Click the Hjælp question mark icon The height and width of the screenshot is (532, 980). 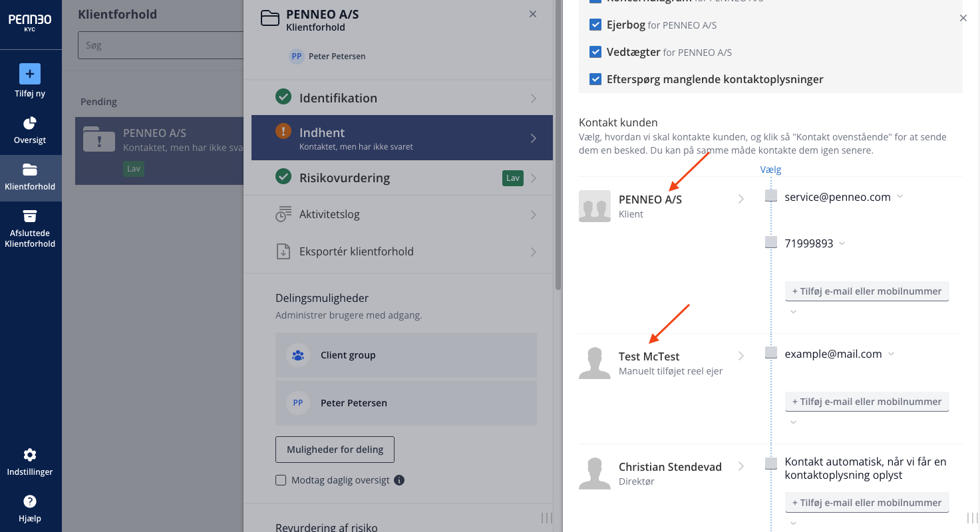30,501
